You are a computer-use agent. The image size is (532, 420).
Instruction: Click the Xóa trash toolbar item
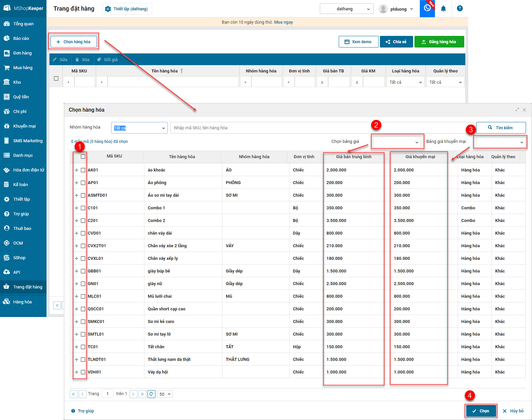tap(82, 59)
